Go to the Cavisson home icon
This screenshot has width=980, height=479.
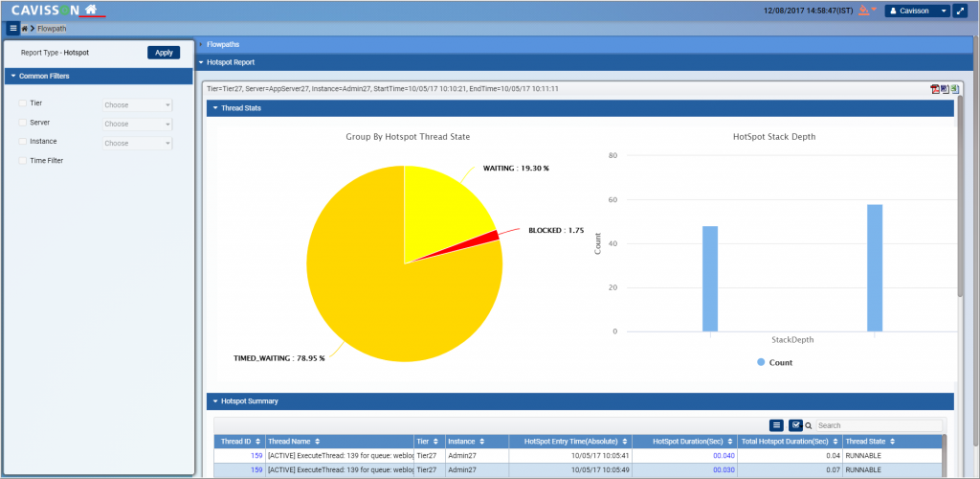[91, 11]
